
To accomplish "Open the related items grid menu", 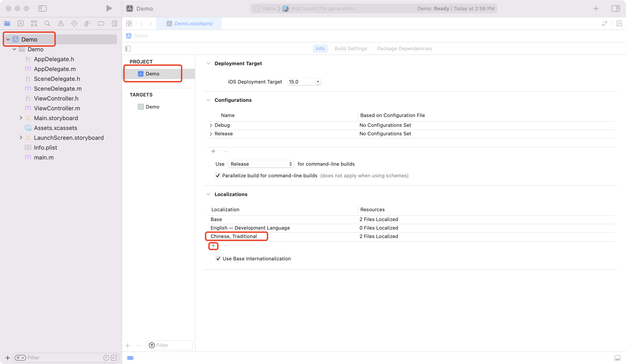I will tap(129, 24).
